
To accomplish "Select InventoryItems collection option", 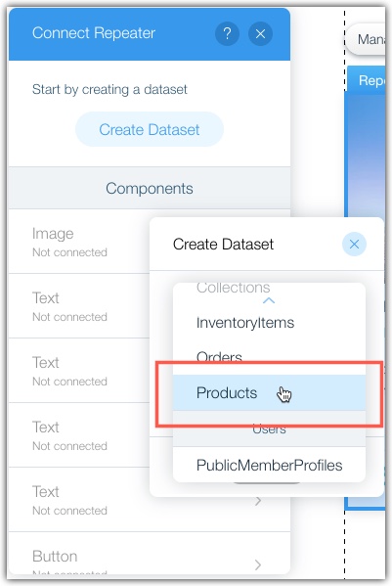I will coord(269,323).
